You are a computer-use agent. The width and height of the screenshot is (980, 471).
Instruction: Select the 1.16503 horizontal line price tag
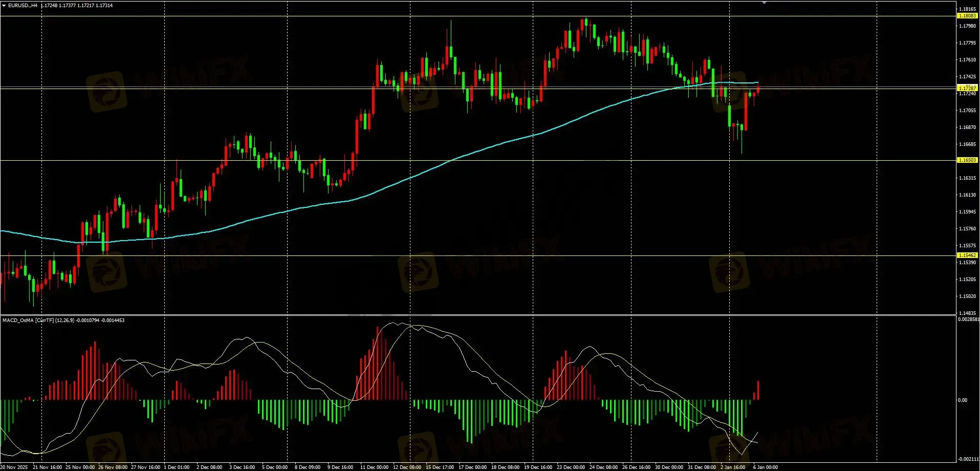click(x=967, y=160)
